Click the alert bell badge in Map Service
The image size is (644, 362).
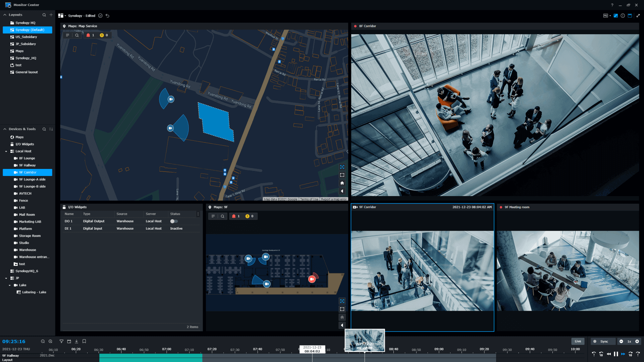tap(90, 35)
